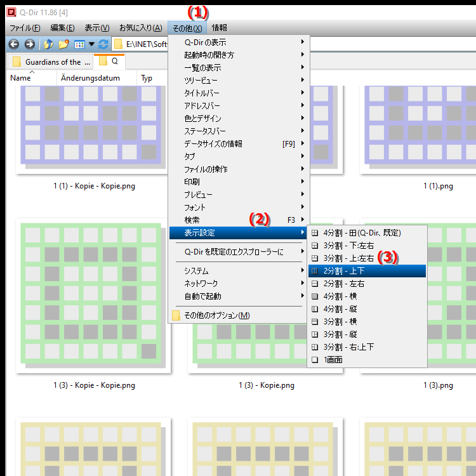Screen dimensions: 476x476
Task: Open the お気に入り(A) menu
Action: pyautogui.click(x=140, y=28)
